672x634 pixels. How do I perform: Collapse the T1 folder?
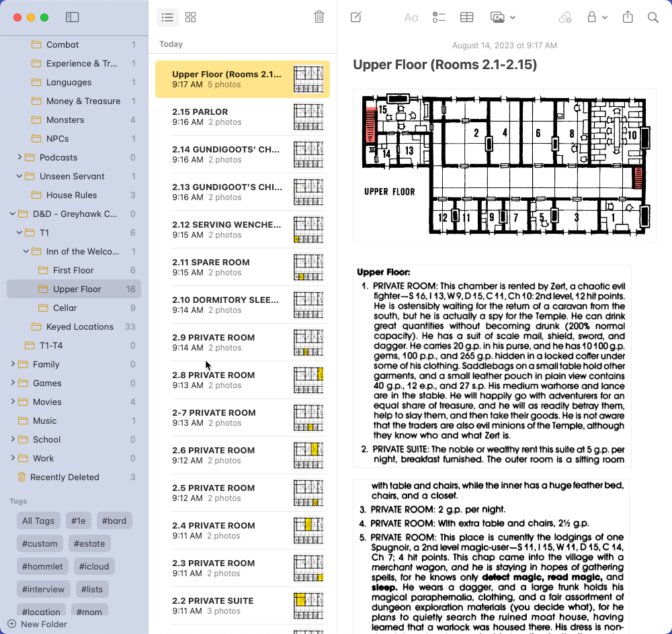coord(19,232)
